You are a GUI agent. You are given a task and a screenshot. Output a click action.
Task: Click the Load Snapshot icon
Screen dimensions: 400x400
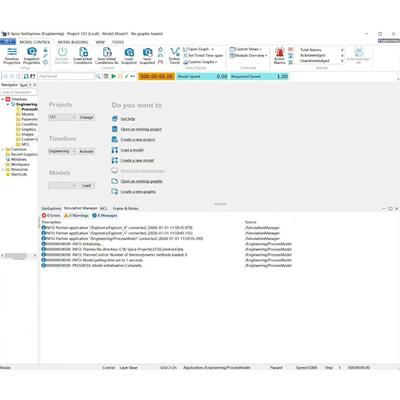[x=129, y=56]
